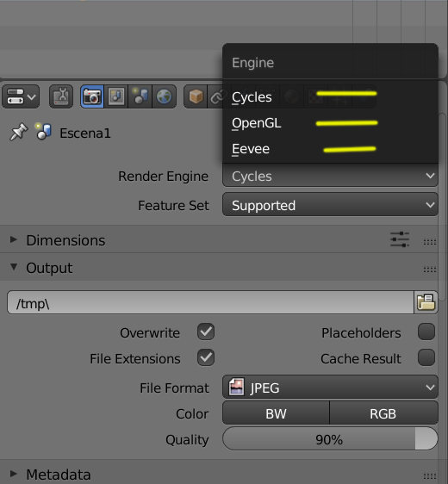Image resolution: width=448 pixels, height=484 pixels.
Task: Open the File Format JPEG dropdown
Action: [x=330, y=387]
